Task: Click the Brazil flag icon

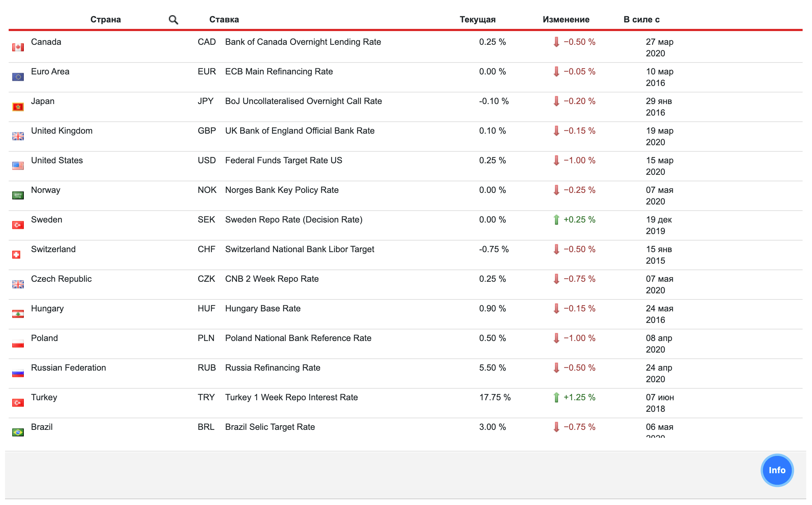Action: point(18,432)
